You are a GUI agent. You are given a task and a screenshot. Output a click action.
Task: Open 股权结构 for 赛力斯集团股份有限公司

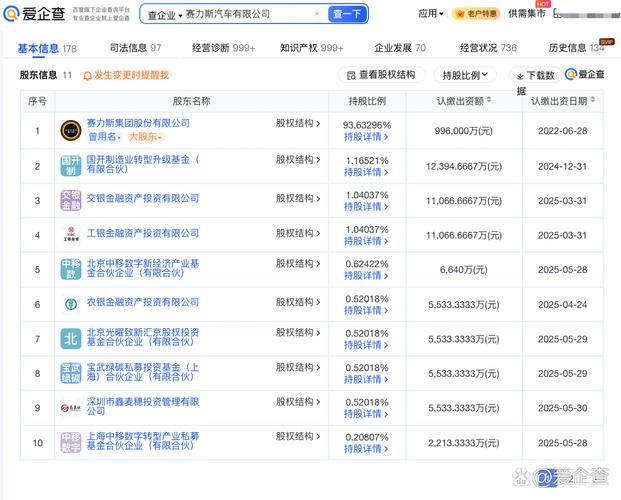click(298, 123)
